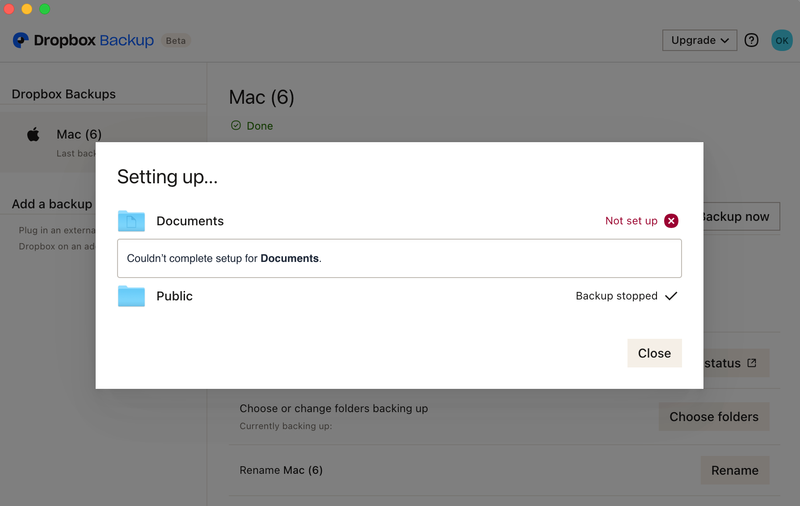
Task: Open the help question mark icon
Action: (x=752, y=41)
